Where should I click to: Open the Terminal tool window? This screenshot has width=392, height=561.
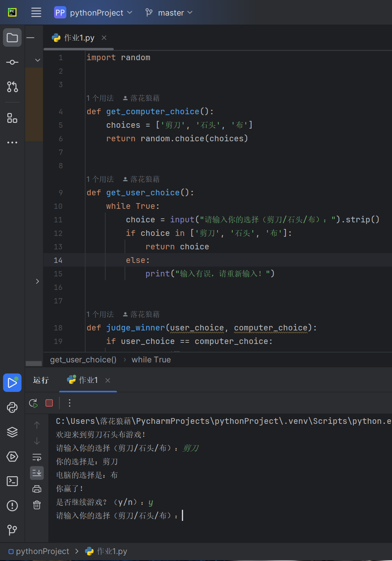click(x=12, y=481)
